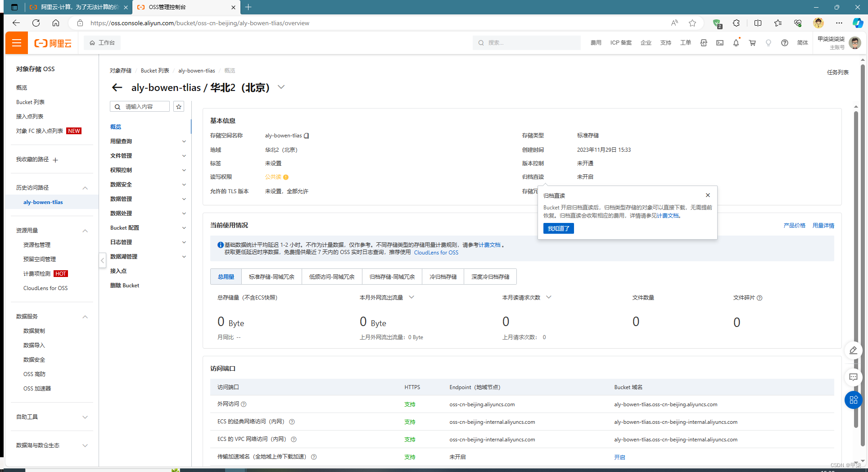Image resolution: width=868 pixels, height=472 pixels.
Task: Show help for 文件碎片
Action: [759, 298]
